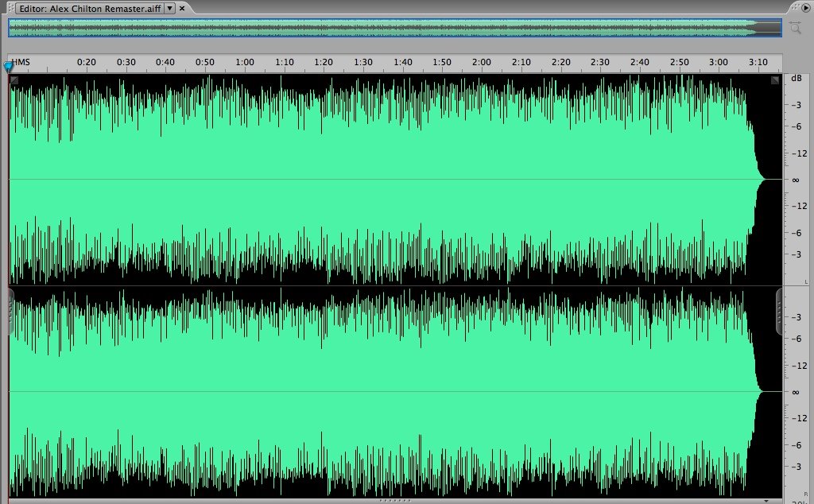Open the Editor panel menu arrow icon

[x=806, y=7]
